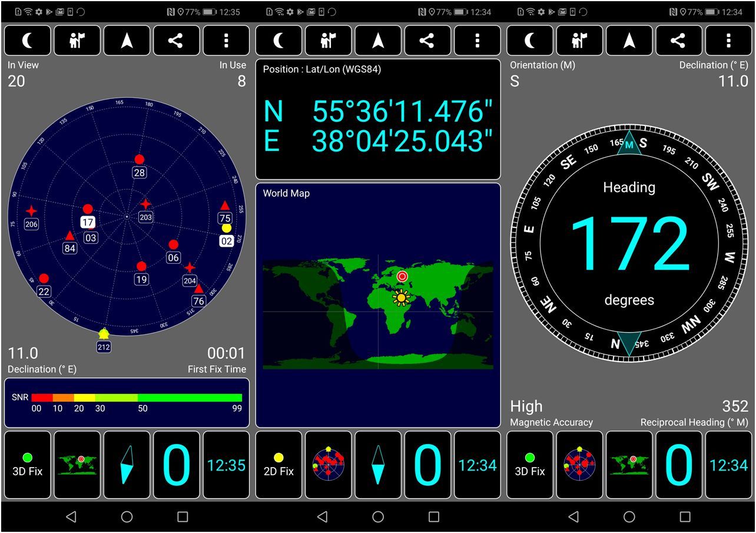
Task: Click the sun icon on World Map
Action: point(402,298)
